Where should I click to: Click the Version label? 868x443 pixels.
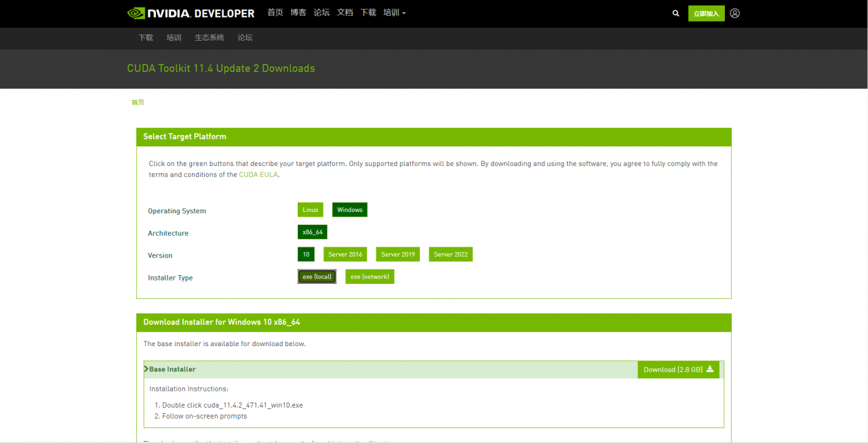pyautogui.click(x=160, y=255)
